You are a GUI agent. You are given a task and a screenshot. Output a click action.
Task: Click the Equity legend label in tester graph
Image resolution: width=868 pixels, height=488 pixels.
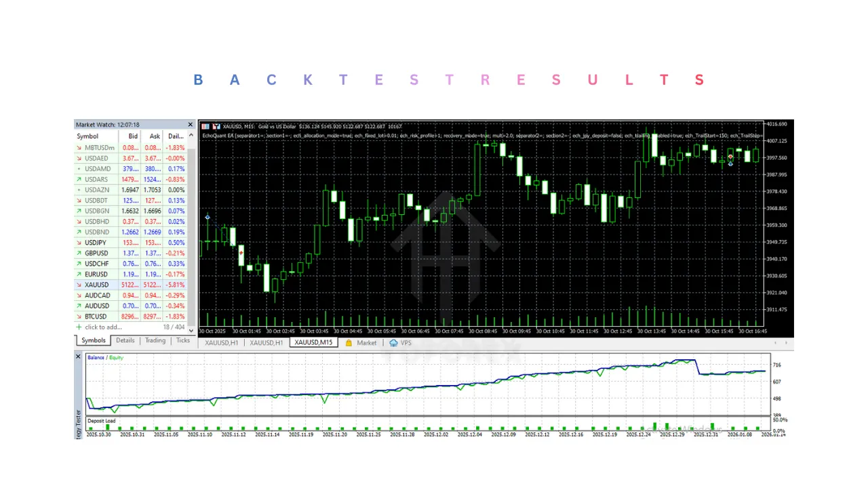click(116, 357)
